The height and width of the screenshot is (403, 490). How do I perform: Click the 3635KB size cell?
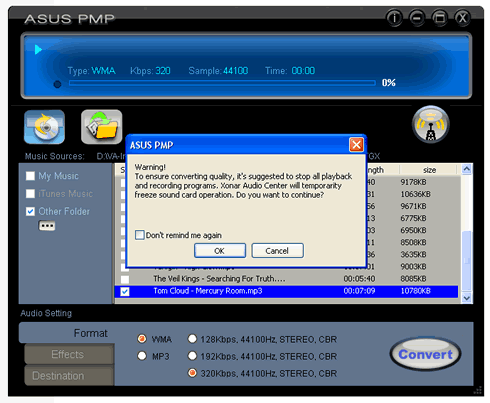click(x=413, y=254)
